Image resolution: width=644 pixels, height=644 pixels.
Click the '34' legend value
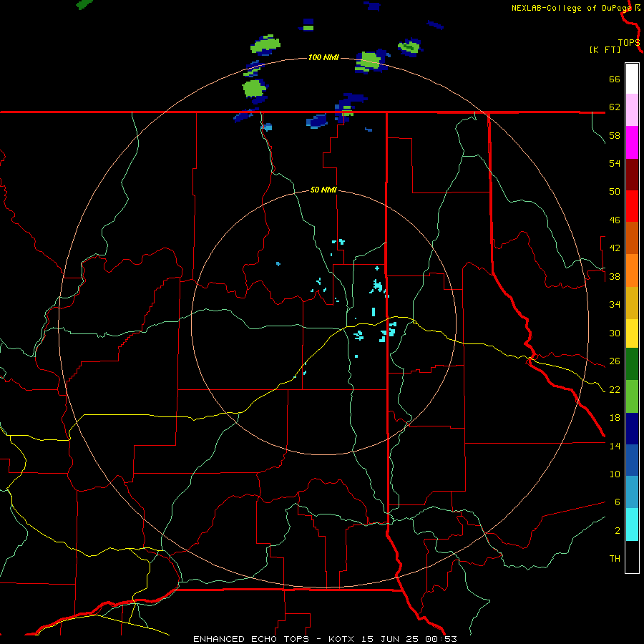615,305
